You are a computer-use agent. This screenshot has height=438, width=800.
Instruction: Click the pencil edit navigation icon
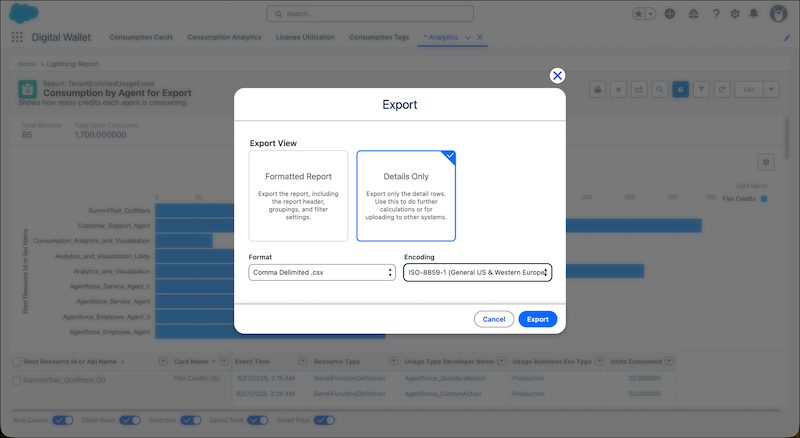786,38
